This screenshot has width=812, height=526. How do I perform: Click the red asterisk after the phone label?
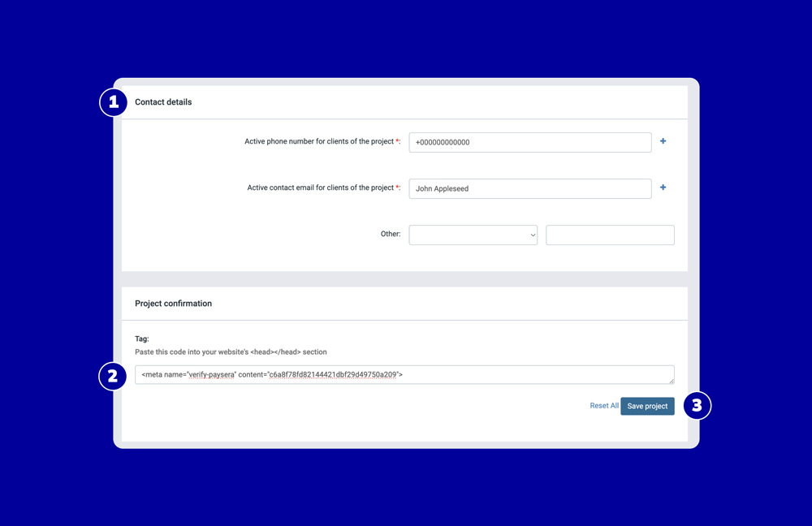coord(397,140)
